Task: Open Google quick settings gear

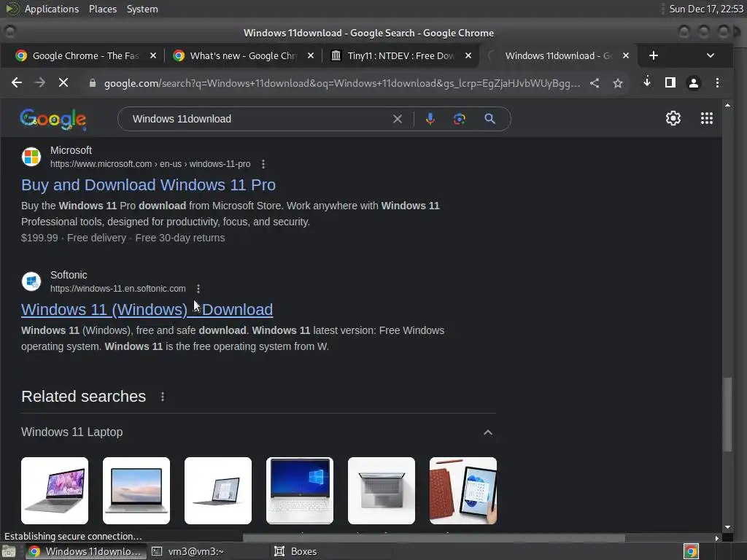Action: tap(673, 118)
